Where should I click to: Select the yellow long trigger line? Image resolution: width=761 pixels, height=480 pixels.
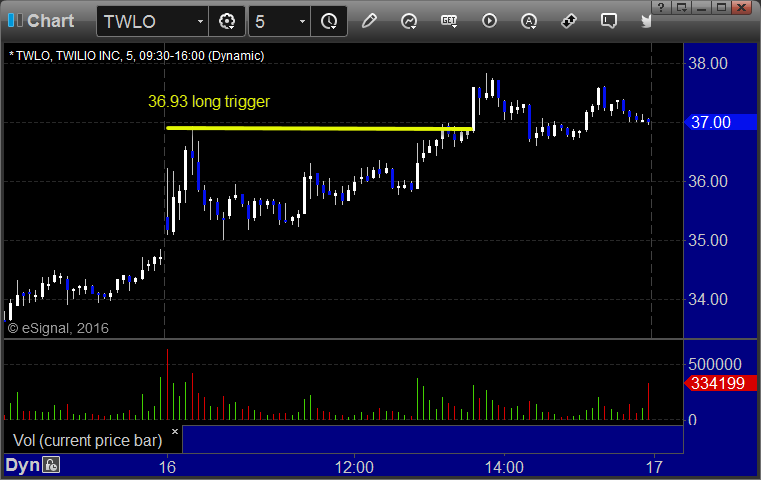click(319, 128)
